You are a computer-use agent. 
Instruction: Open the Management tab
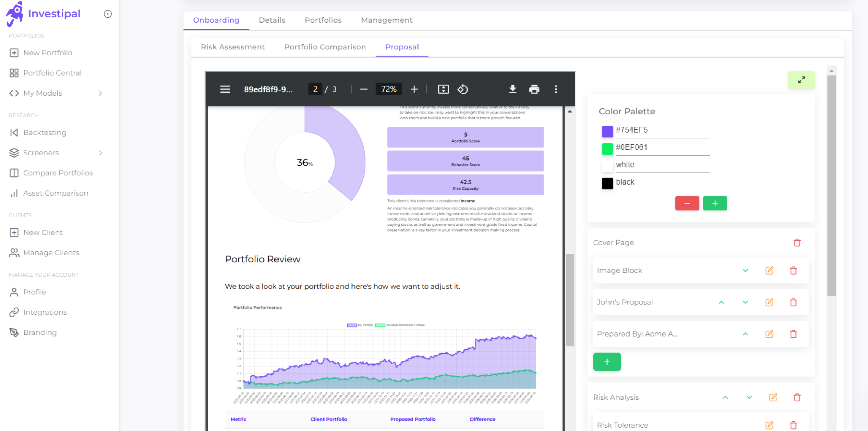pyautogui.click(x=386, y=20)
